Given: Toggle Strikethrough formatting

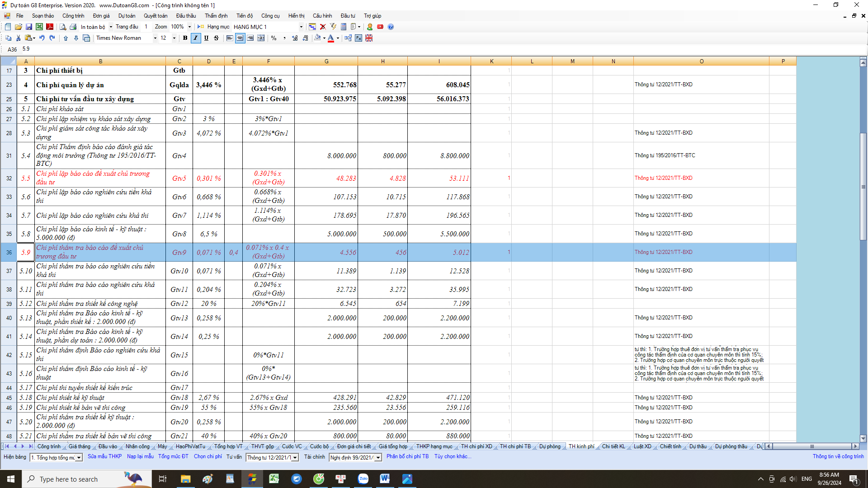Looking at the screenshot, I should (x=216, y=38).
